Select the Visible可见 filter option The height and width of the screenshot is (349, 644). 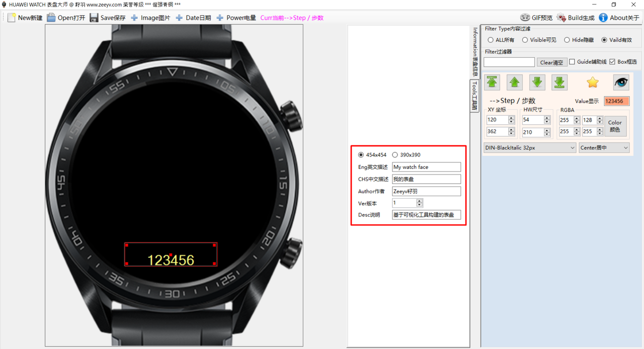click(x=539, y=40)
